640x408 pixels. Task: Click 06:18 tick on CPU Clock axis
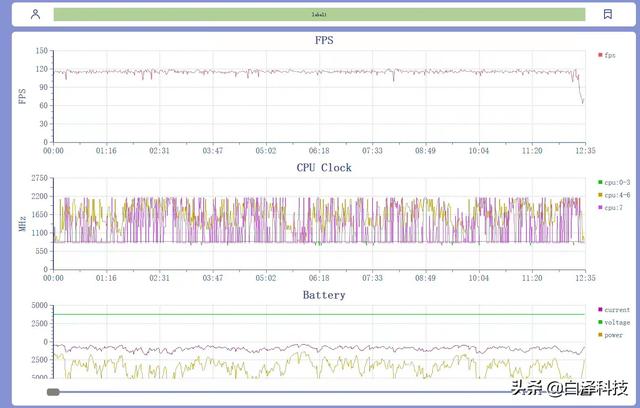(x=319, y=278)
